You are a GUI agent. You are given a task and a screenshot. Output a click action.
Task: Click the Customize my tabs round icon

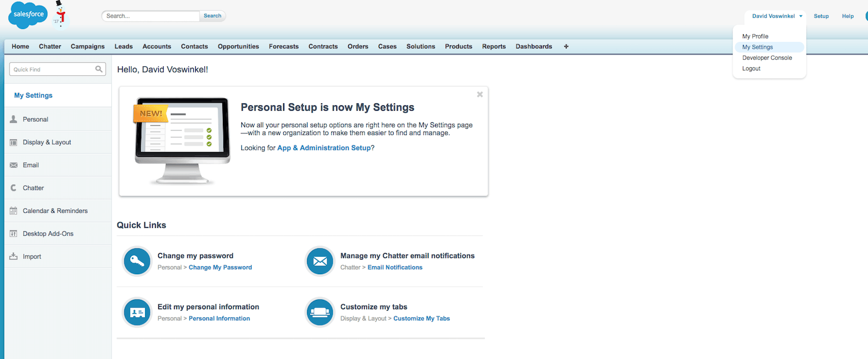(320, 313)
